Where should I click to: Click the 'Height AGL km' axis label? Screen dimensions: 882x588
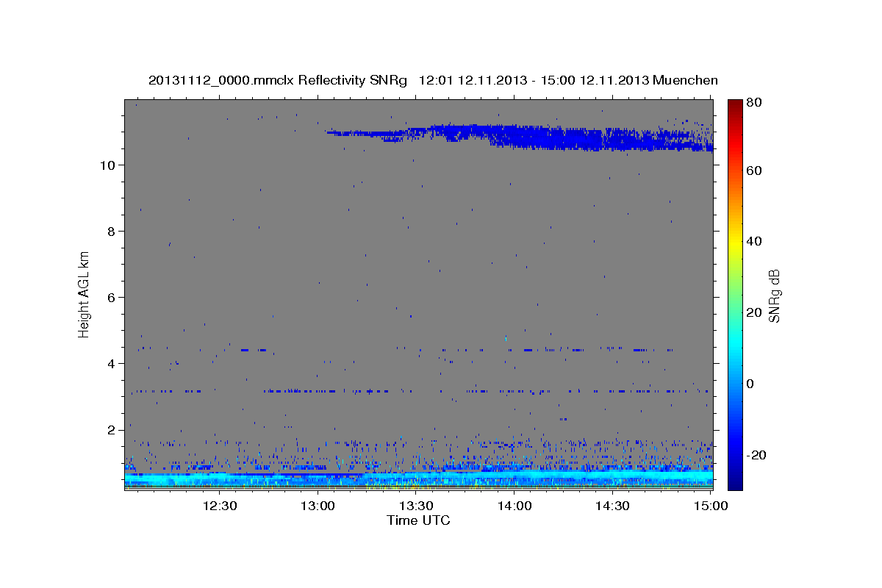tap(85, 293)
